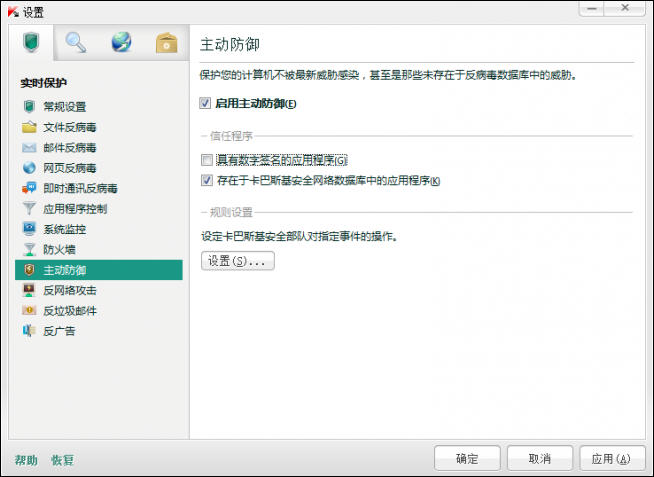Open the 设置(S)... rules button
The height and width of the screenshot is (477, 654).
[238, 261]
